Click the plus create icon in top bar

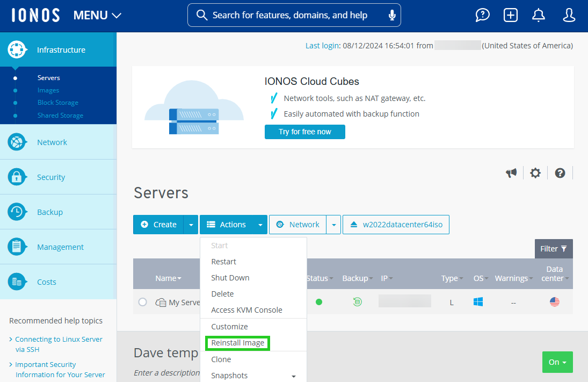510,15
